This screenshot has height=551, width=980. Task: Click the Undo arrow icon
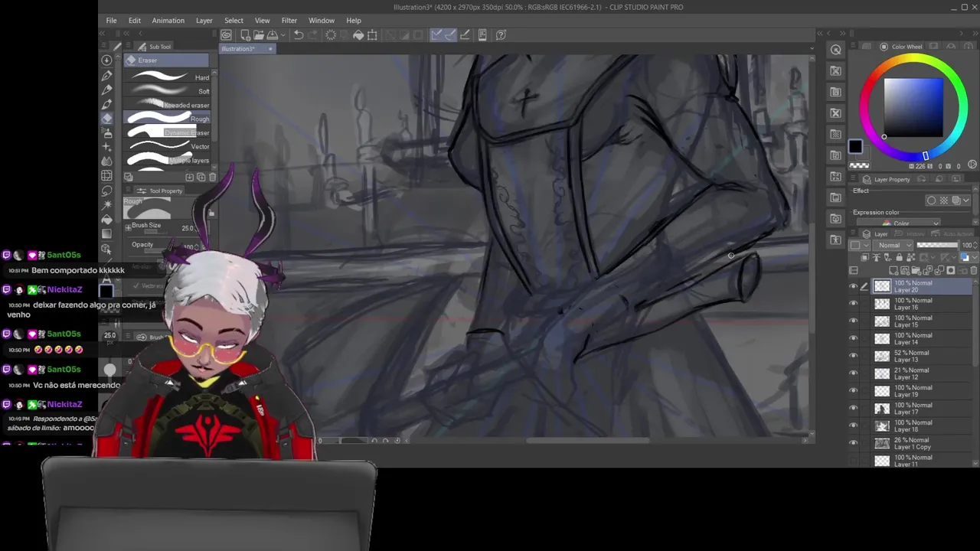[x=299, y=34]
